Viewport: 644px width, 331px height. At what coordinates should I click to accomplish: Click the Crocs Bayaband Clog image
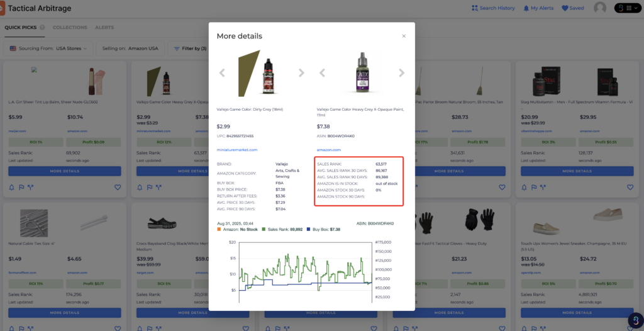tap(162, 223)
